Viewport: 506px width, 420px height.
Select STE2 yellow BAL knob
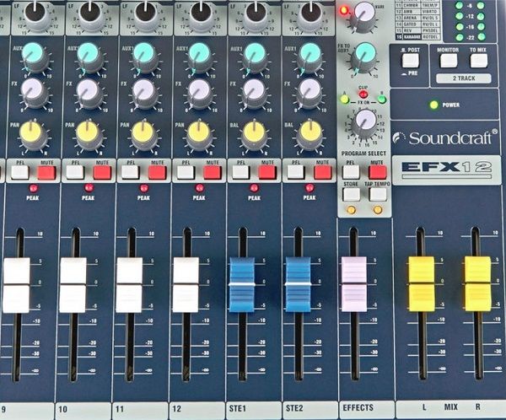tap(310, 135)
